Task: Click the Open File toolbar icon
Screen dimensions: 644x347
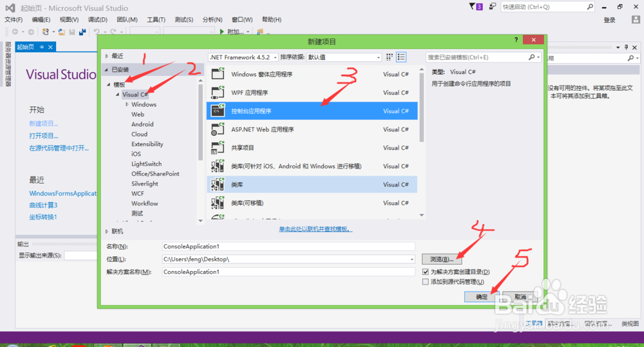Action: pos(62,32)
